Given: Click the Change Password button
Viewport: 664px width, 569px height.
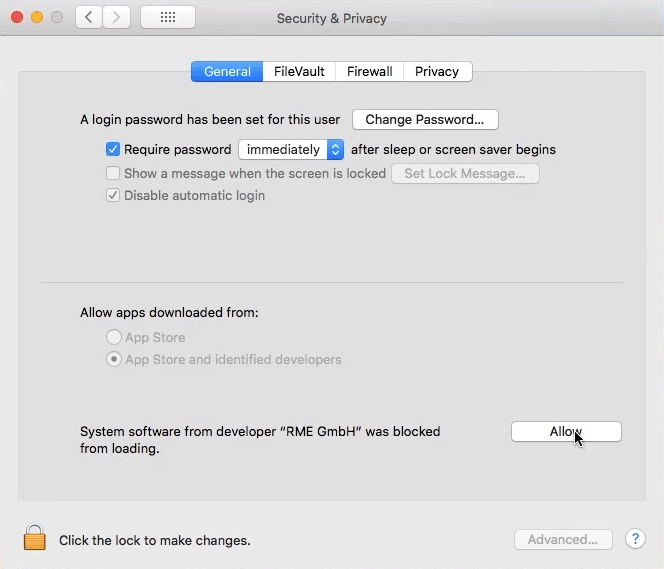Looking at the screenshot, I should coord(425,120).
